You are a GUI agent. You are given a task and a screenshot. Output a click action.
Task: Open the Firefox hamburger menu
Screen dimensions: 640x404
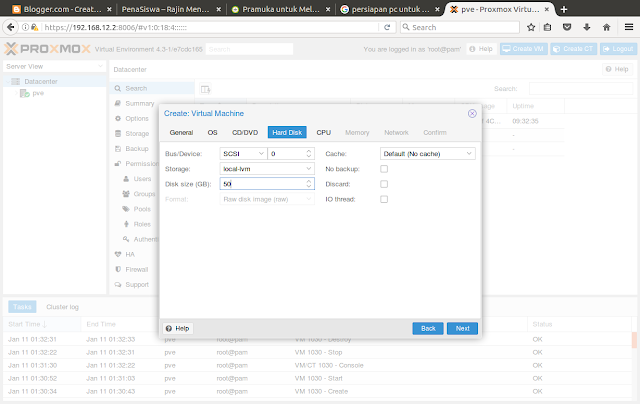coord(629,27)
